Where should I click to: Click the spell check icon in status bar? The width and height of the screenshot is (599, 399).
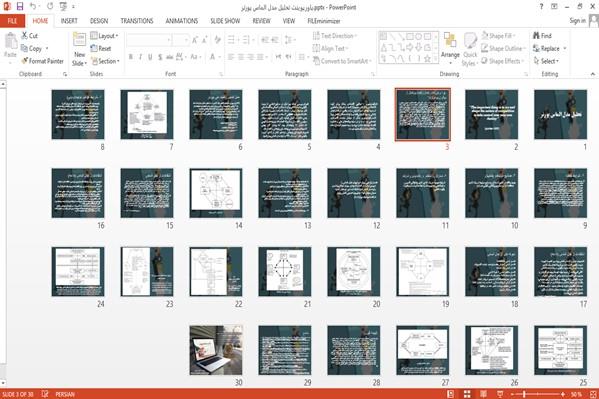coord(45,394)
